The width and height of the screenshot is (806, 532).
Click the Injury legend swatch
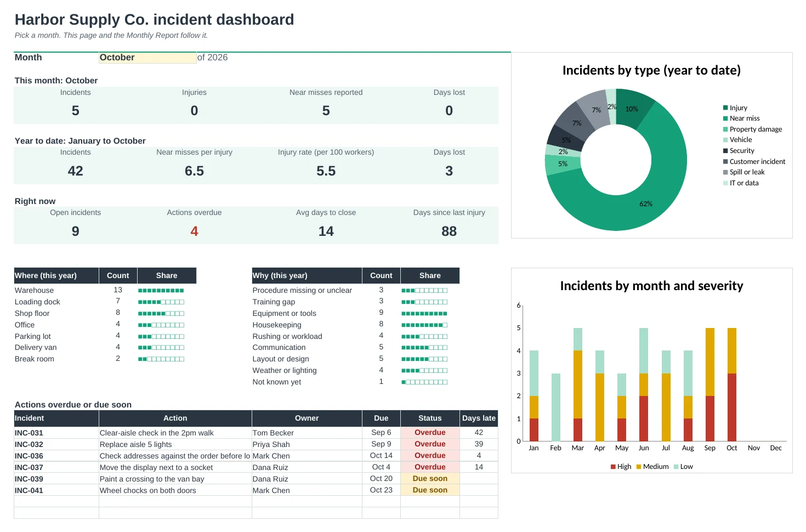pos(725,108)
